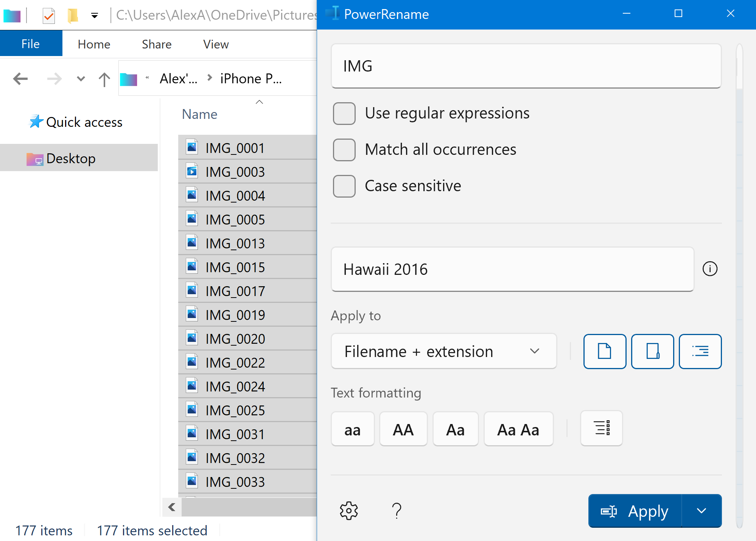The image size is (756, 541).
Task: Click the lowercase 'aa' formatting button
Action: pos(352,429)
